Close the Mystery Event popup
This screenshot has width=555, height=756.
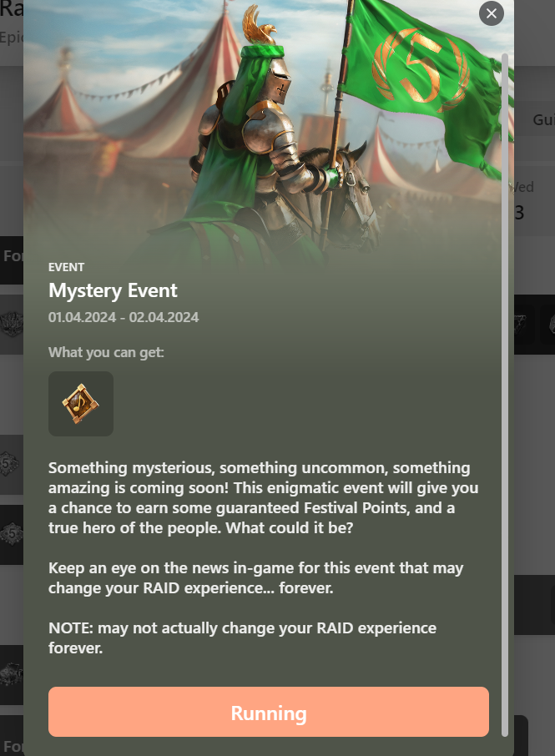492,13
